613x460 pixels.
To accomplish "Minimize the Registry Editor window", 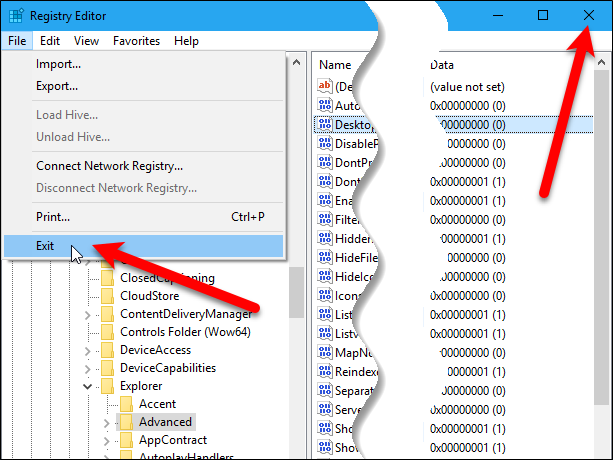I will click(x=498, y=16).
